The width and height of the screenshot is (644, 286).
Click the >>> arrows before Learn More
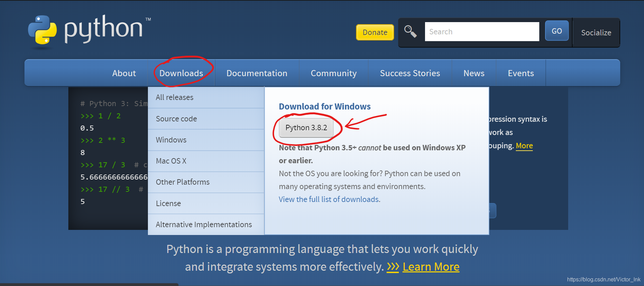(393, 267)
